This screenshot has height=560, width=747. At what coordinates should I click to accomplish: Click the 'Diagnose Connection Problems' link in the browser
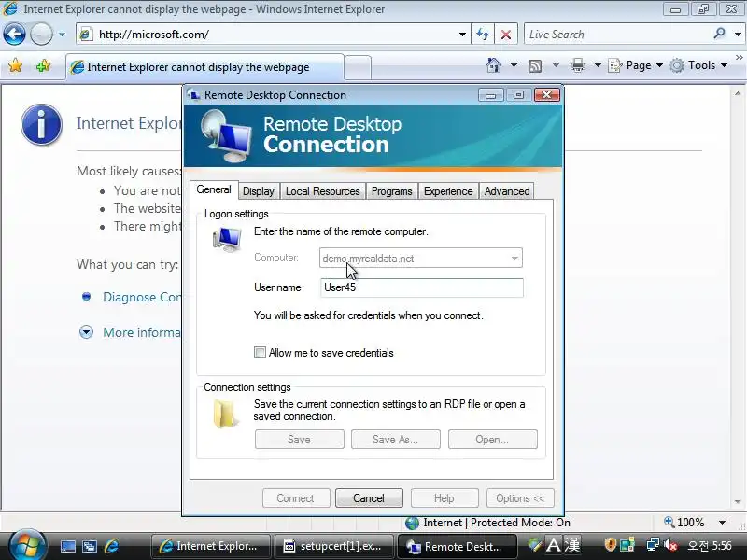point(142,297)
